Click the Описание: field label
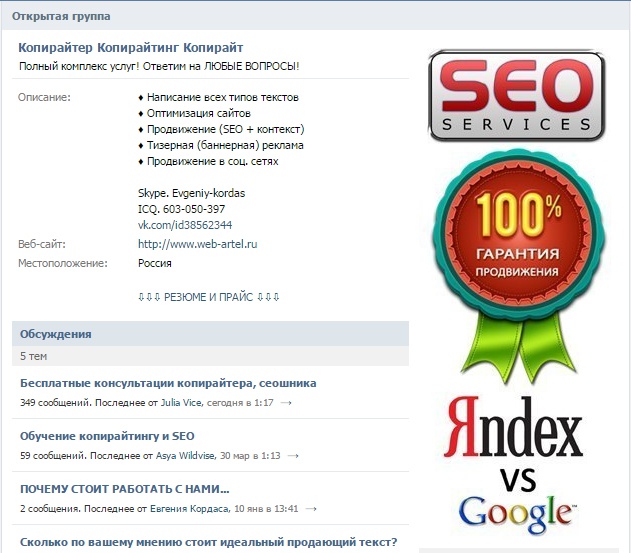 point(44,97)
